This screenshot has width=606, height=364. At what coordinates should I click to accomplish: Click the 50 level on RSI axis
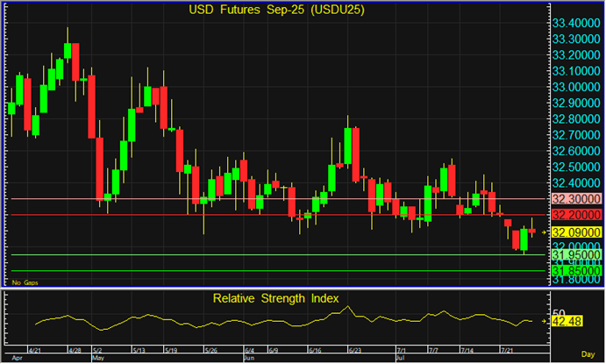[x=558, y=313]
